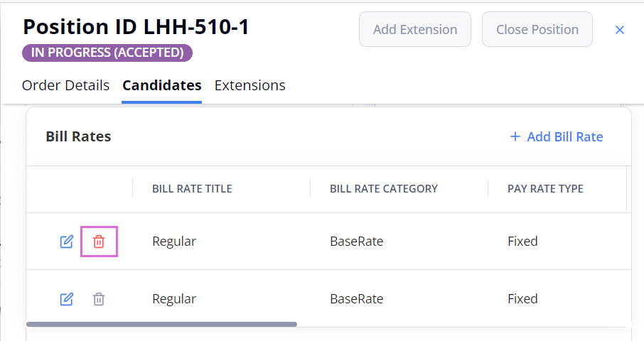This screenshot has height=341, width=644.
Task: Edit the second Regular bill rate row
Action: (x=66, y=299)
